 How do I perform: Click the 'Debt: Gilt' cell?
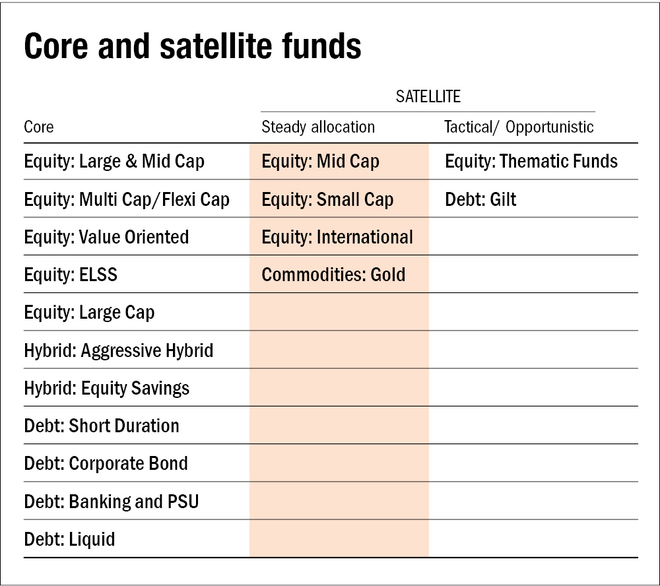[480, 200]
